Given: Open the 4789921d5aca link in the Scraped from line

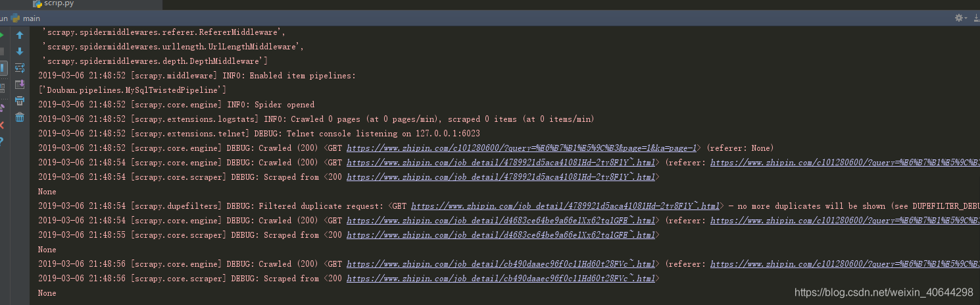Looking at the screenshot, I should [x=501, y=177].
